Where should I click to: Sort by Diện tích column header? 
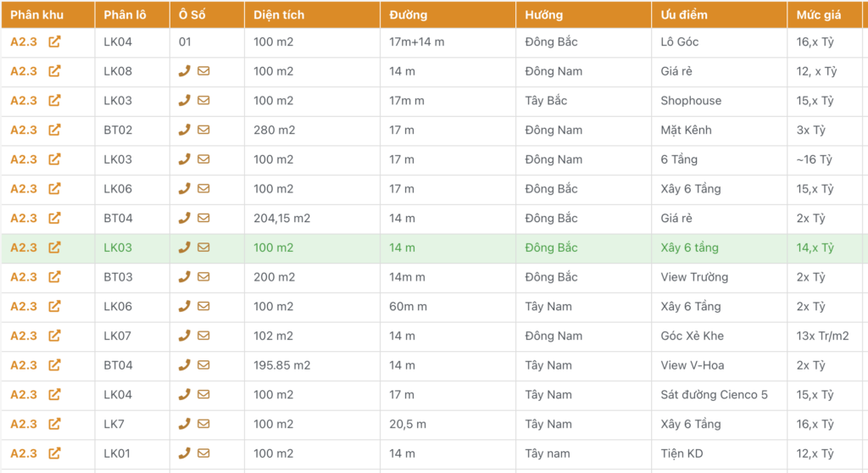click(279, 15)
